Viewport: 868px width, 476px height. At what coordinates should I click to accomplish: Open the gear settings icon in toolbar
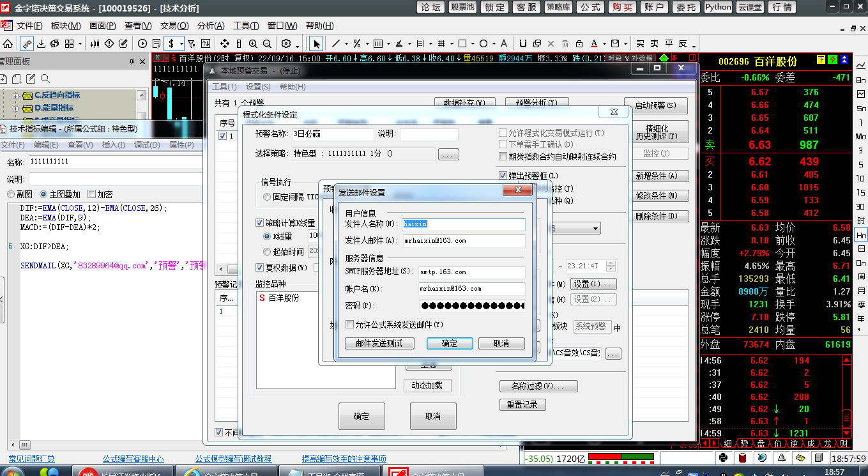click(286, 43)
